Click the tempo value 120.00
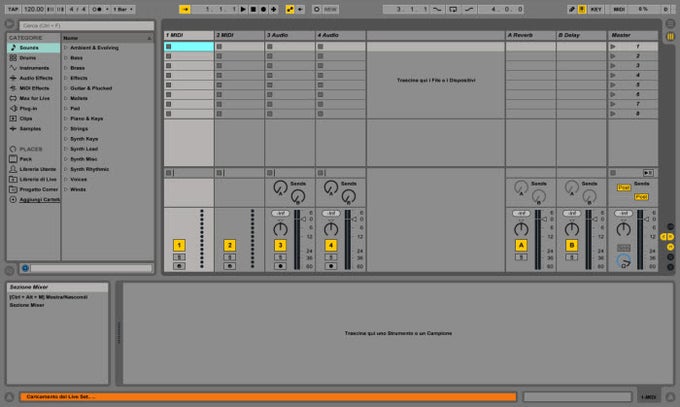 pos(34,9)
